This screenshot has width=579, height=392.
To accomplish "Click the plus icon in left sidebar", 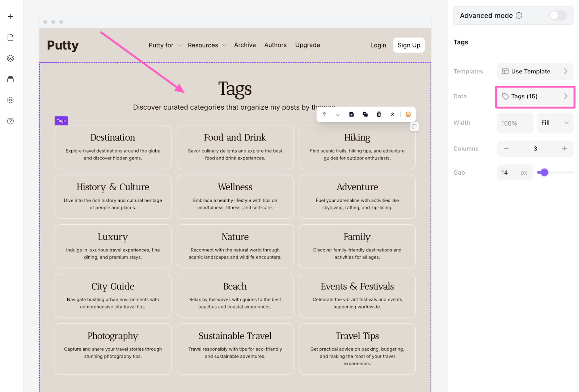I will click(x=10, y=17).
